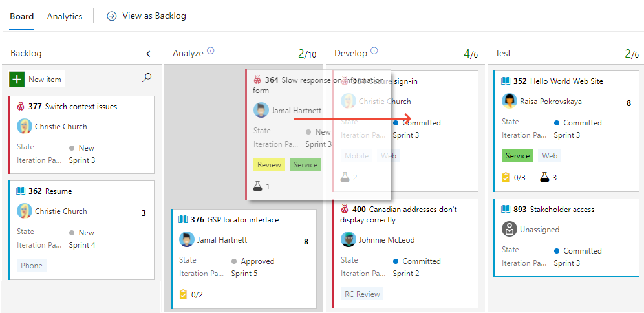644x313 pixels.
Task: Click Approved state on item 376
Action: click(257, 261)
